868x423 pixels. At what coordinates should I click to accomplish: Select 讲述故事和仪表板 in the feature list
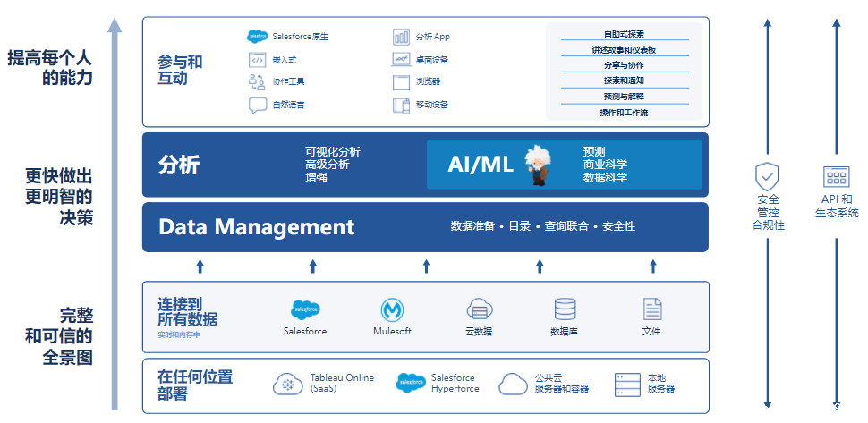pos(624,50)
